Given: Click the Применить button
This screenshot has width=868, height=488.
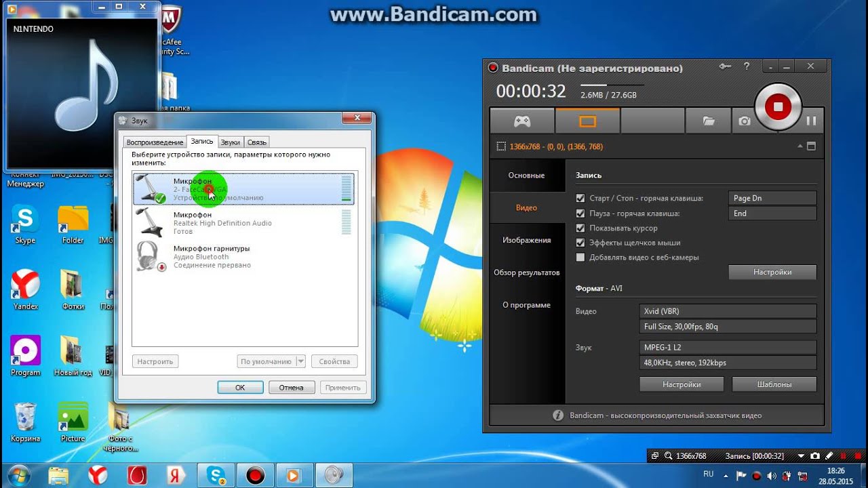Looking at the screenshot, I should coord(343,388).
